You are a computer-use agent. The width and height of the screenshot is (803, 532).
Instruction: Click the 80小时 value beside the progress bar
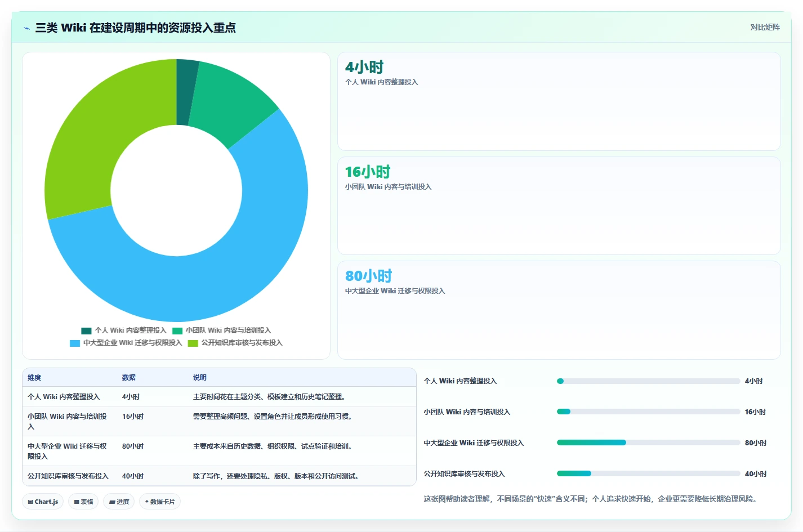click(x=756, y=443)
